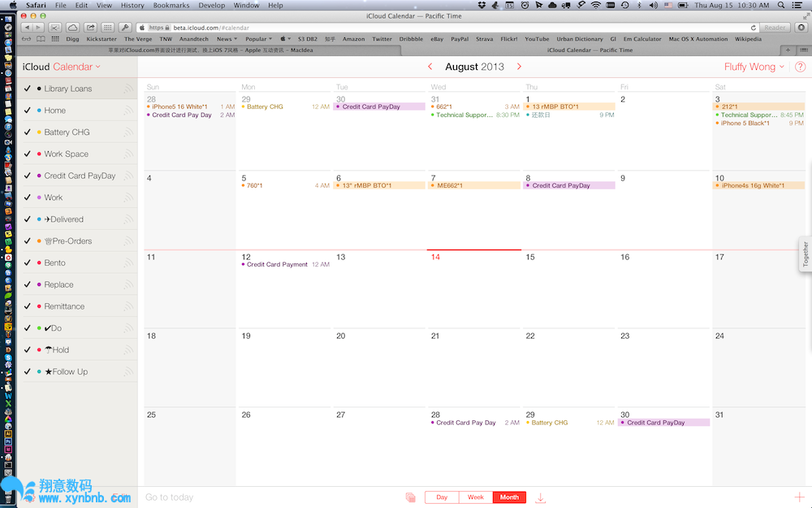Image resolution: width=812 pixels, height=508 pixels.
Task: Click the iCloud Tabs cloud toolbar icon
Action: 72,28
